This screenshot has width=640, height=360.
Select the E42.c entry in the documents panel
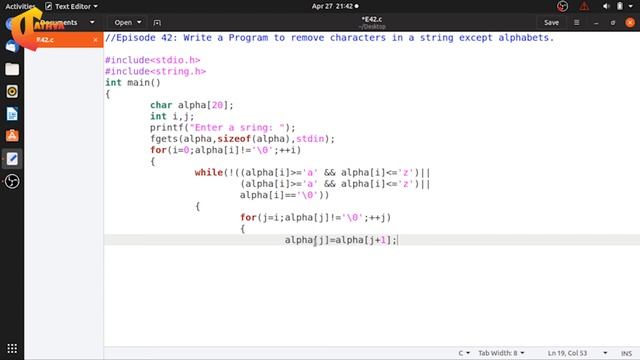(64, 40)
